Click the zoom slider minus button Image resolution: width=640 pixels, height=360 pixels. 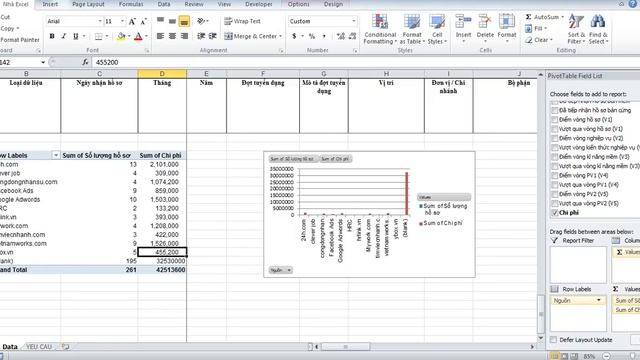coord(606,356)
